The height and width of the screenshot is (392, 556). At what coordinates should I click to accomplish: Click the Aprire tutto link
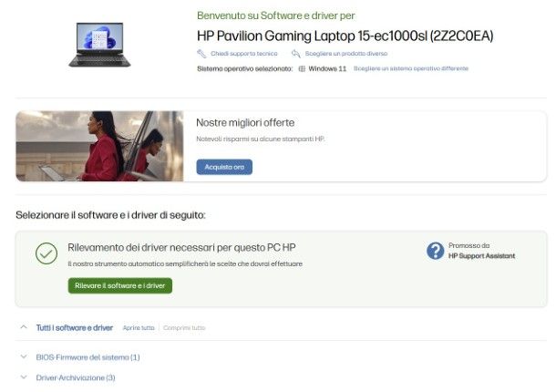click(x=139, y=328)
